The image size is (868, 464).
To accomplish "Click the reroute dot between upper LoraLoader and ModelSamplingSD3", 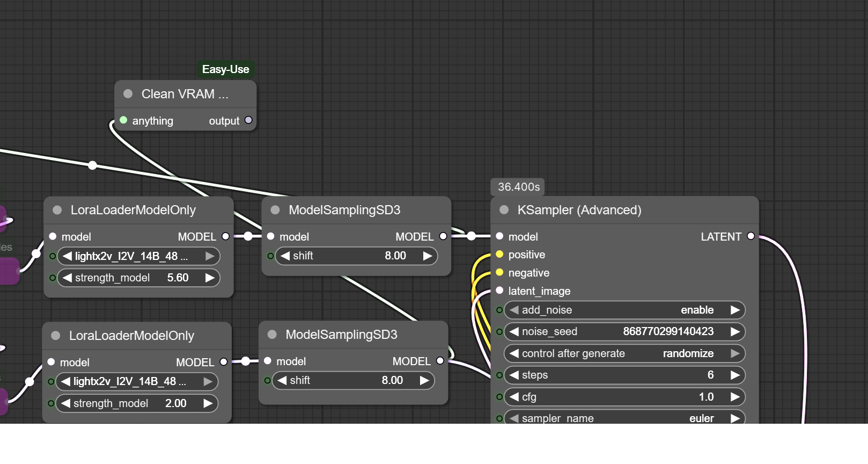I will pos(248,236).
